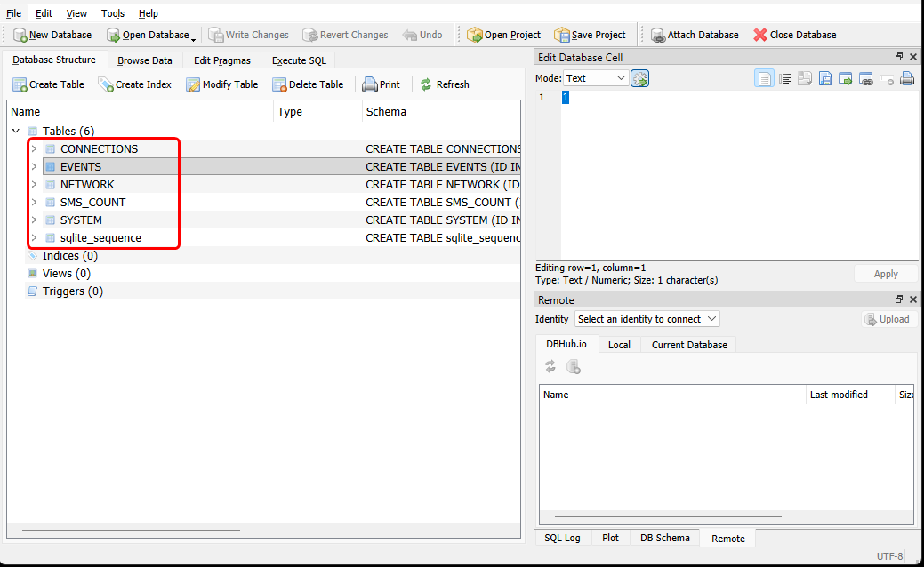Open the Tools menu
The width and height of the screenshot is (924, 567).
pyautogui.click(x=112, y=13)
